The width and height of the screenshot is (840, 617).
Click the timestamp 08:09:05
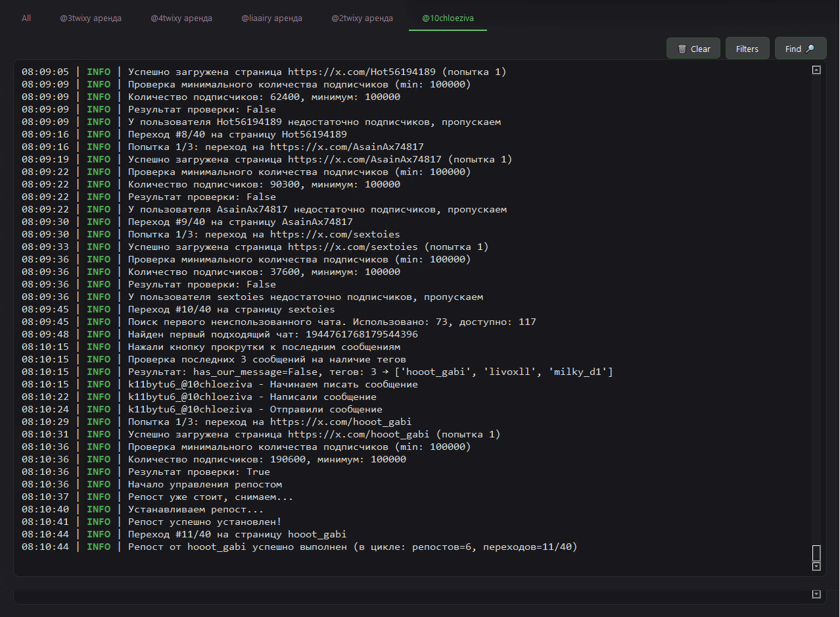[45, 72]
